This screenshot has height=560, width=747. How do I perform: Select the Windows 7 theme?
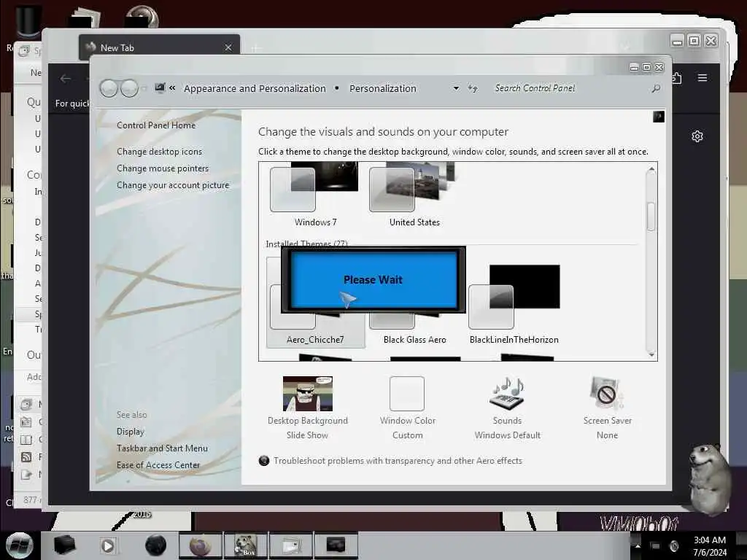[315, 195]
